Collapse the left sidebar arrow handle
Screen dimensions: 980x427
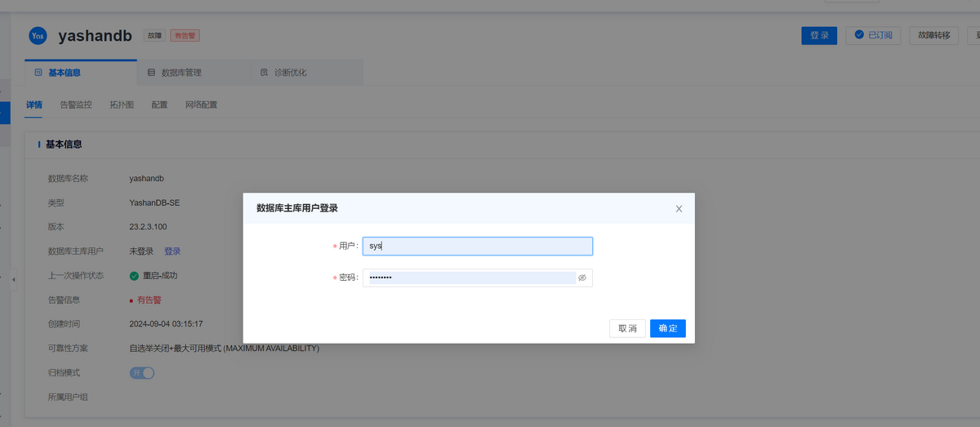[13, 282]
